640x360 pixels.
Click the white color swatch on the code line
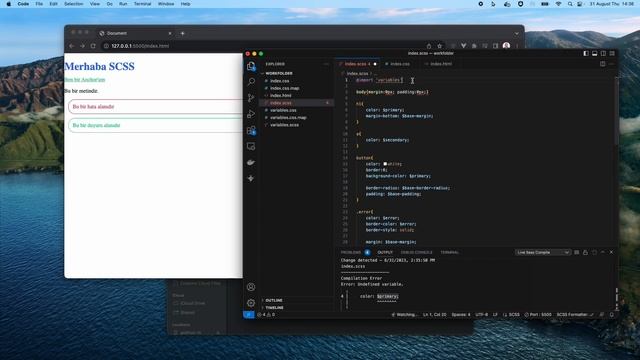point(385,164)
